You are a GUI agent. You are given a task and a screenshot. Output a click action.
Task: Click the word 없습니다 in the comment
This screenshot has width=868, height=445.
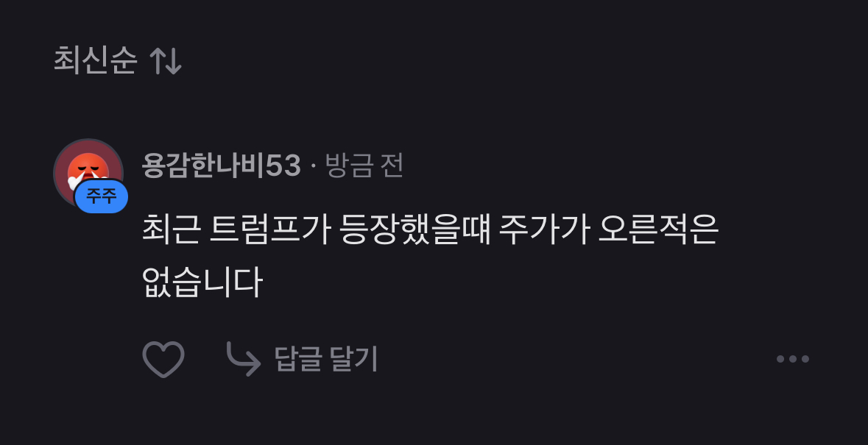pos(202,282)
